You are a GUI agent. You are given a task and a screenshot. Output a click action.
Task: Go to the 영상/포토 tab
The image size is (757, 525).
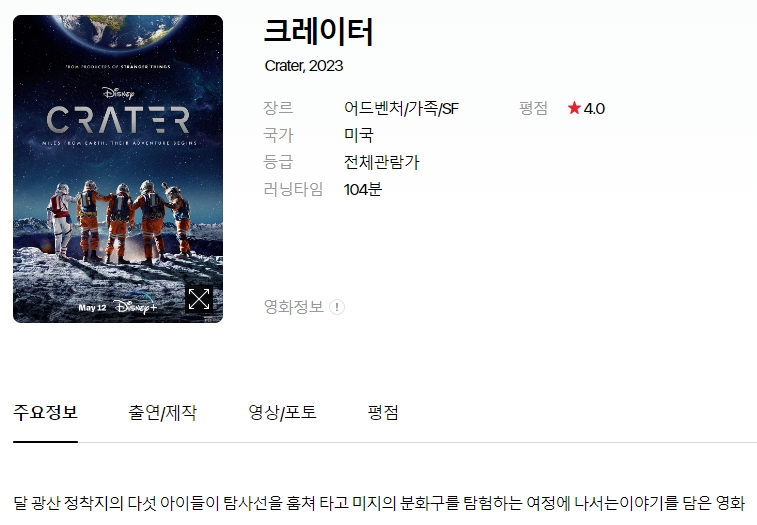[282, 412]
